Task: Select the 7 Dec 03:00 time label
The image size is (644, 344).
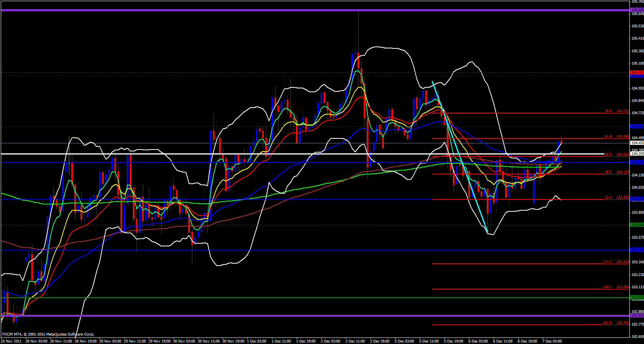Action: pos(552,341)
